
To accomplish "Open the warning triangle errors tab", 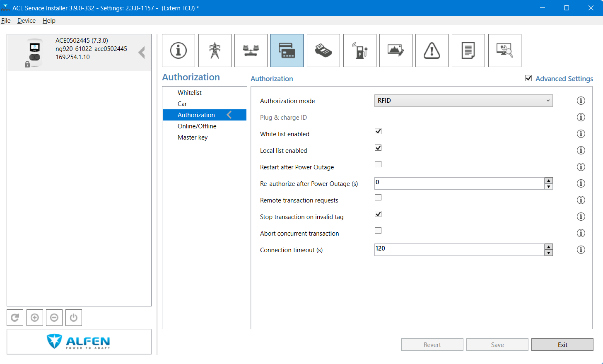I will point(432,51).
